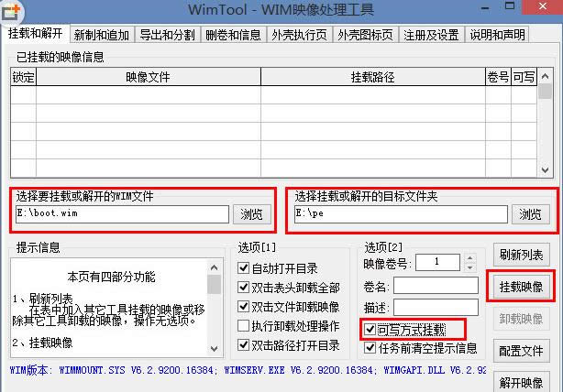This screenshot has height=392, width=563.
Task: Open the 导出和分割 tab
Action: click(167, 35)
